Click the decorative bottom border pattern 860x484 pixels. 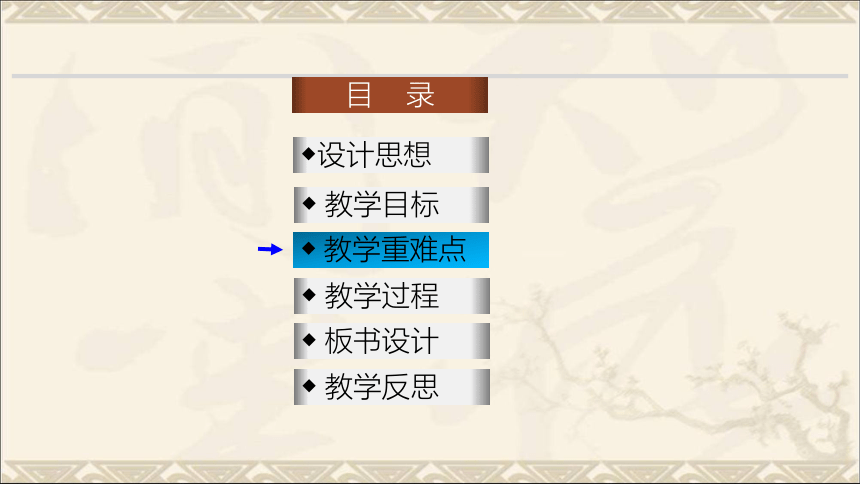click(430, 471)
